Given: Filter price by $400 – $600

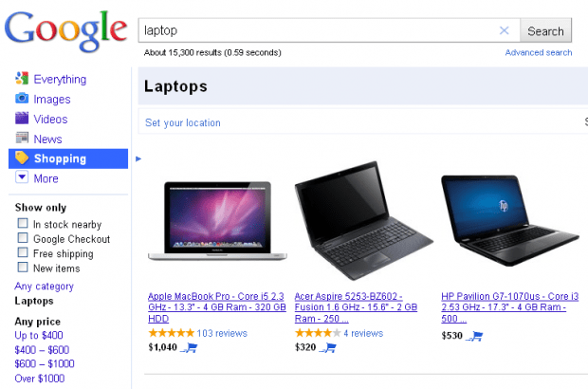Looking at the screenshot, I should pyautogui.click(x=42, y=349).
